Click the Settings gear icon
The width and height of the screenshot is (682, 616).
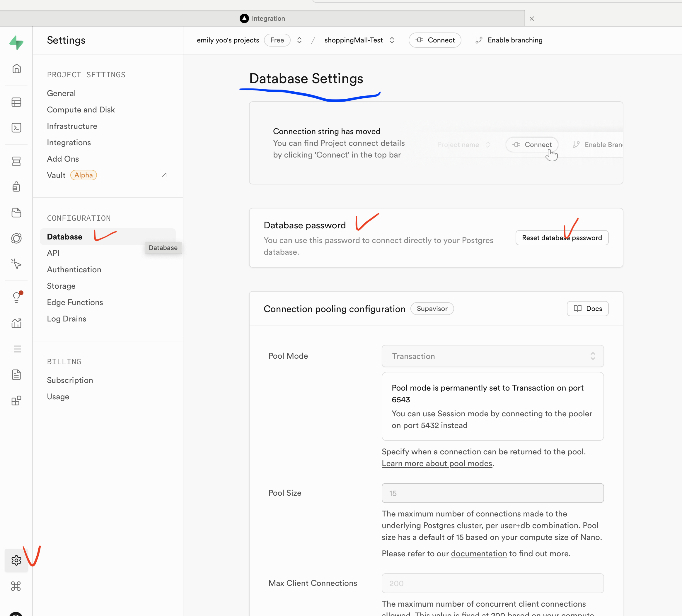tap(16, 560)
